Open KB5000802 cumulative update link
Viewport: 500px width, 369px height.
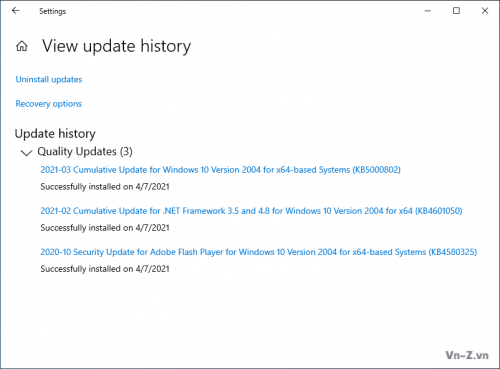click(220, 170)
